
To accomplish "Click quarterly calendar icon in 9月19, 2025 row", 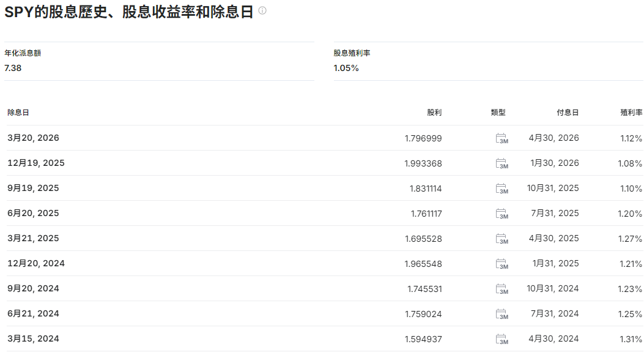I will (502, 189).
